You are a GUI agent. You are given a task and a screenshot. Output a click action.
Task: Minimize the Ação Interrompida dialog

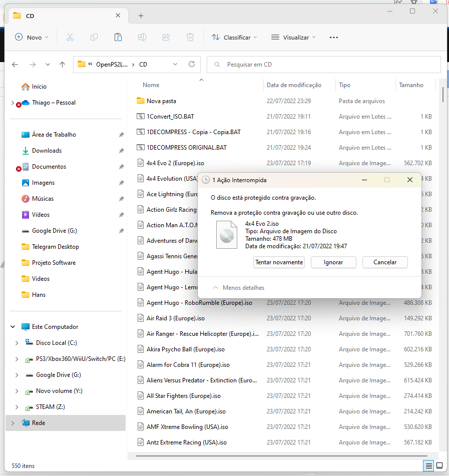tap(364, 180)
